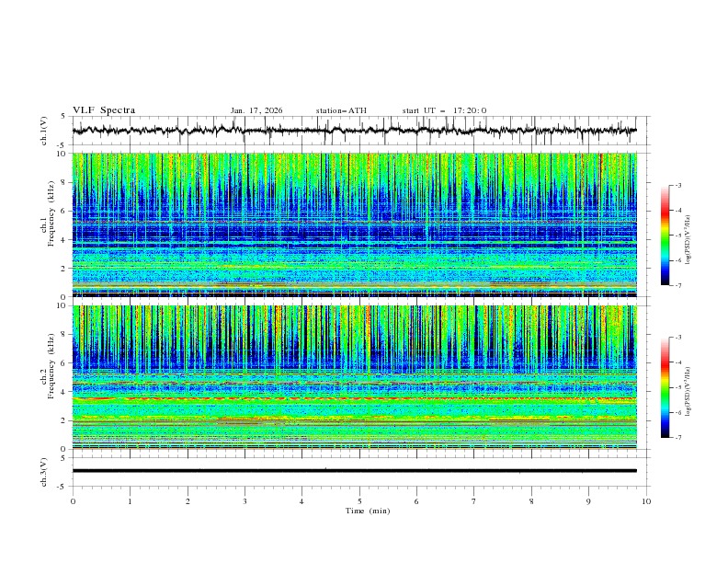This screenshot has height=563, width=728.
Task: Click the "-7" label on ch.2 color bar
Action: click(x=678, y=437)
